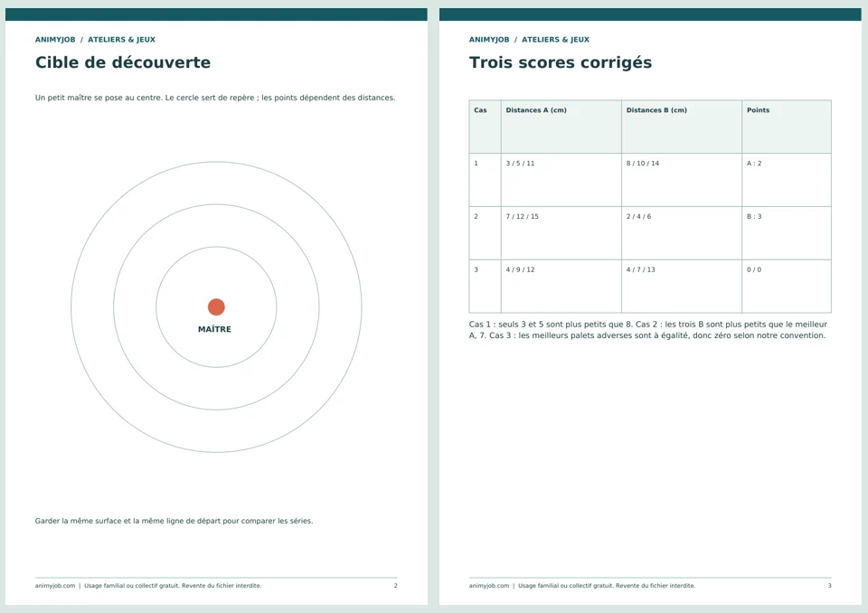Click the 'ANIMYJOB / ATELIERS & JEUX' header on right page
Image resolution: width=868 pixels, height=613 pixels.
coord(529,40)
